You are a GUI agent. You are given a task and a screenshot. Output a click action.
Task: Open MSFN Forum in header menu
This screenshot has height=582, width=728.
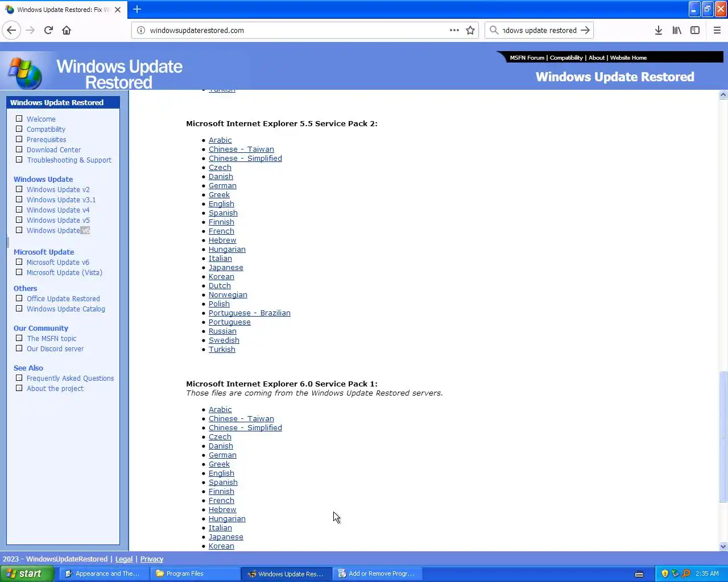pos(527,57)
